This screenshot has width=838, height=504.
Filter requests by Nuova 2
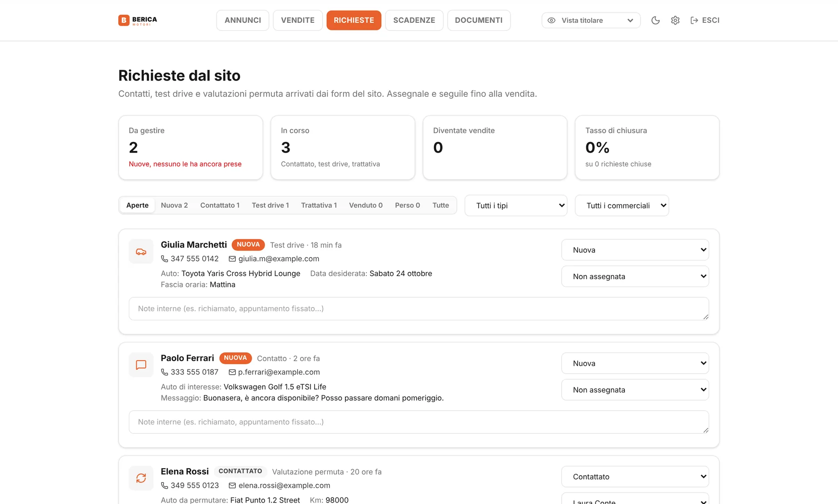(175, 205)
